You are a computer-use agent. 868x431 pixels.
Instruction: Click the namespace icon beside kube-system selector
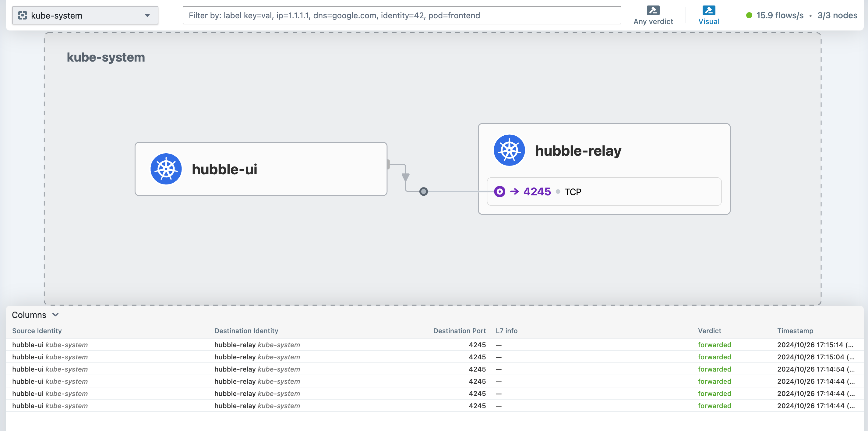(x=23, y=15)
